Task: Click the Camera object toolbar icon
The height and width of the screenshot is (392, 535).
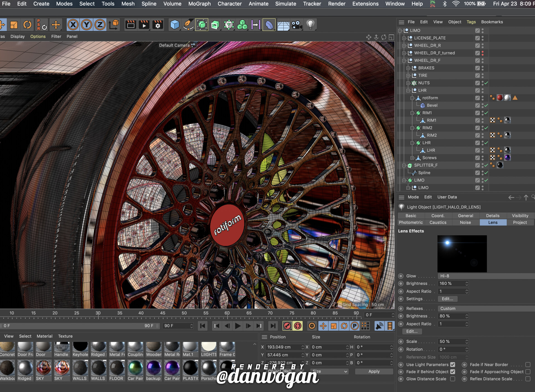Action: point(297,25)
